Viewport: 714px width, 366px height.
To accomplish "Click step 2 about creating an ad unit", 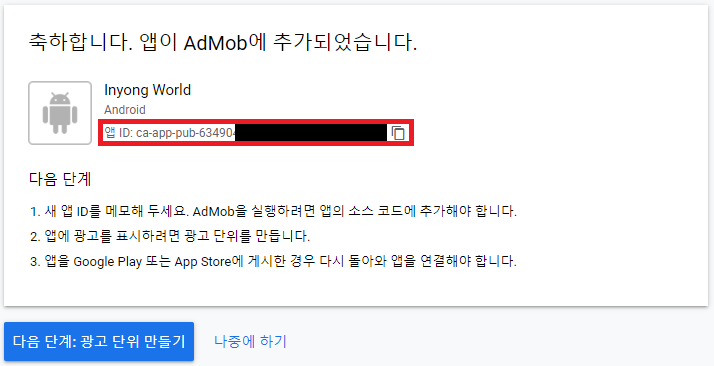I will (x=170, y=236).
